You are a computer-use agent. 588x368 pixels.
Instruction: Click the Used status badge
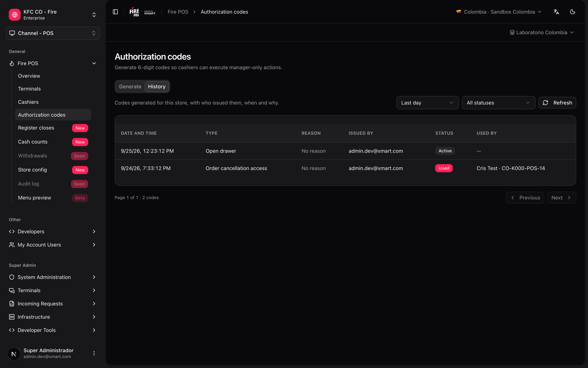coord(444,168)
